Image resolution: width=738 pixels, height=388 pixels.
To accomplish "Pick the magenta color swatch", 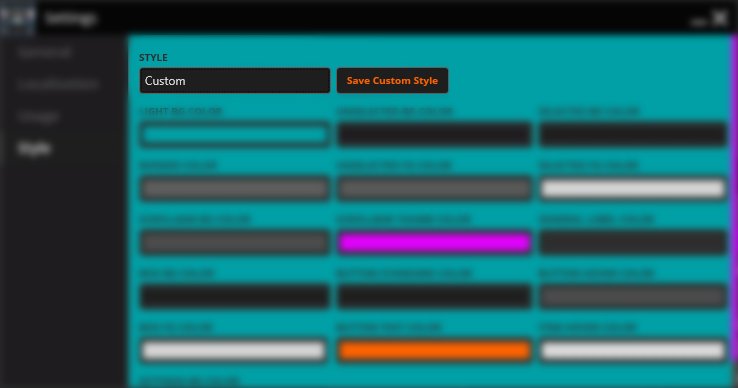I will coord(434,242).
